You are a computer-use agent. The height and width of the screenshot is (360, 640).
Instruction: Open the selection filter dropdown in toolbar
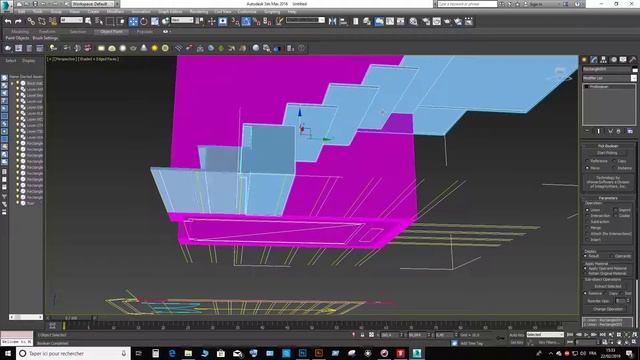pos(71,20)
